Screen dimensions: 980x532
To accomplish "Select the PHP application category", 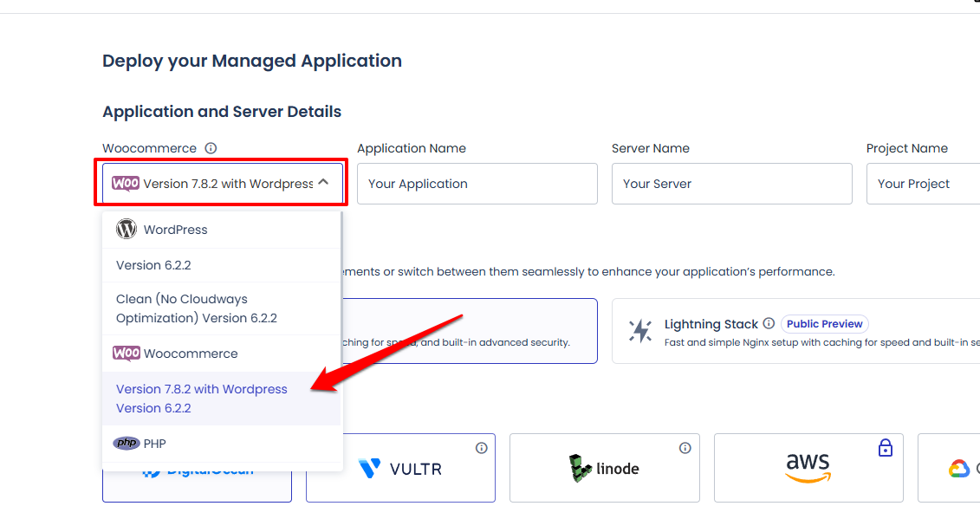I will point(221,444).
